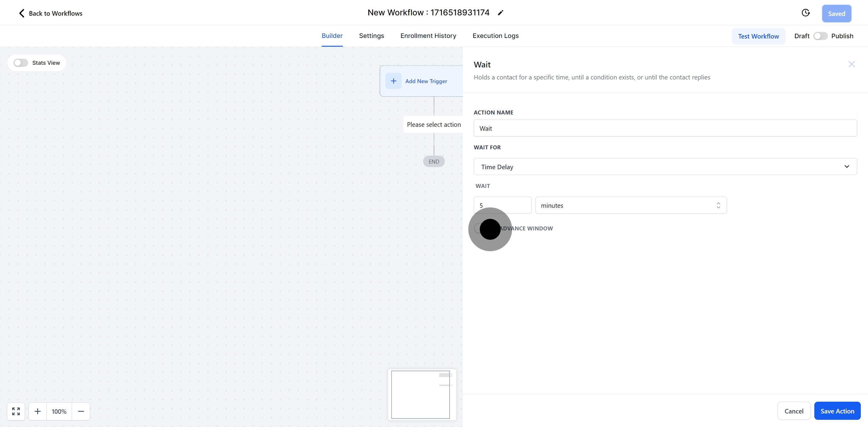
Task: Go to Execution Logs tab
Action: [495, 36]
